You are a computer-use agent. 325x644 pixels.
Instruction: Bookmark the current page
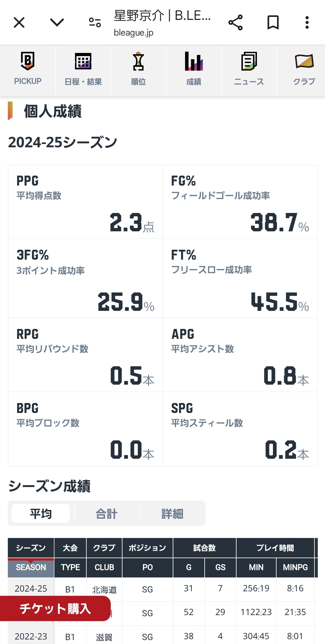(x=273, y=23)
